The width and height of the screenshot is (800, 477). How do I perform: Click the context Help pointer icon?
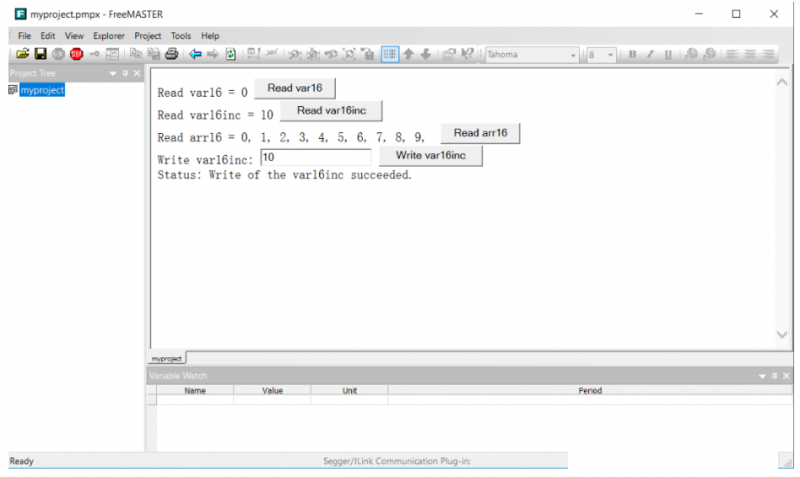tap(467, 54)
